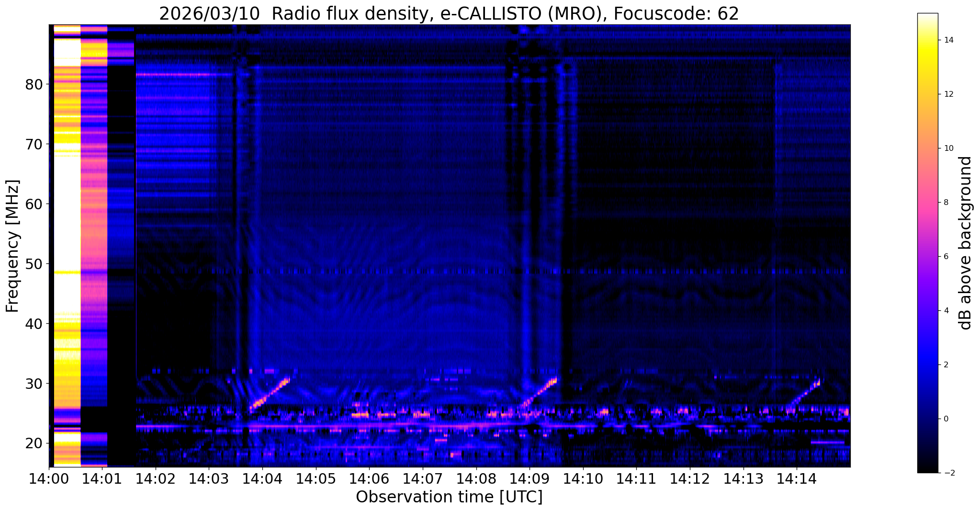The height and width of the screenshot is (511, 980).
Task: Click the 70 MHz frequency tick label
Action: (34, 144)
